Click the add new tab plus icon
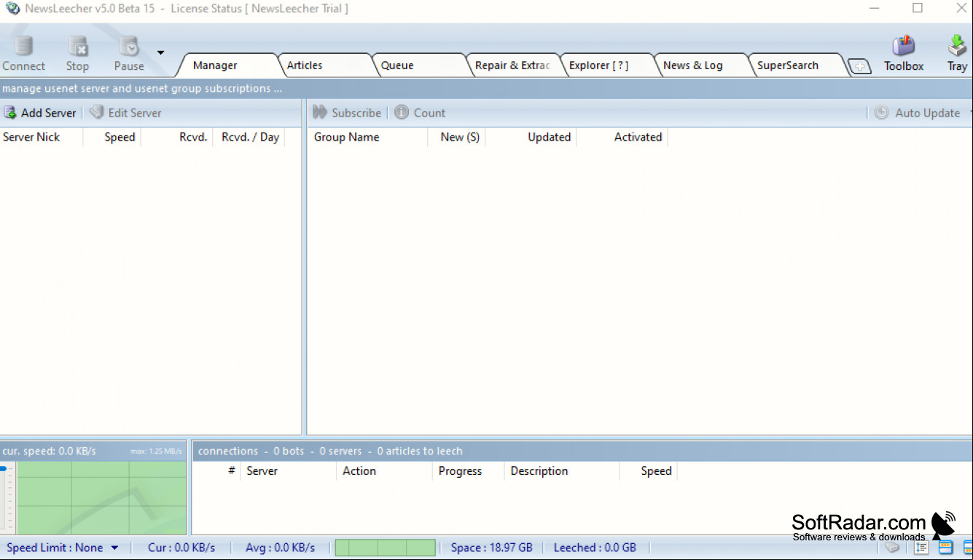Image resolution: width=973 pixels, height=560 pixels. tap(860, 66)
